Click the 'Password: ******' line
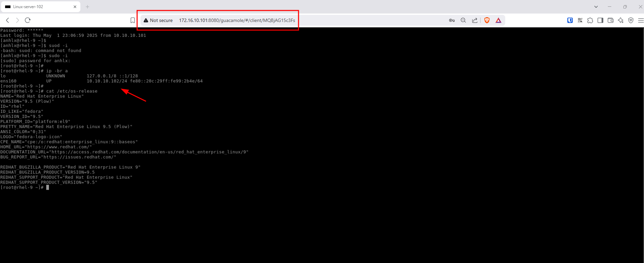Image resolution: width=644 pixels, height=263 pixels. [22, 30]
